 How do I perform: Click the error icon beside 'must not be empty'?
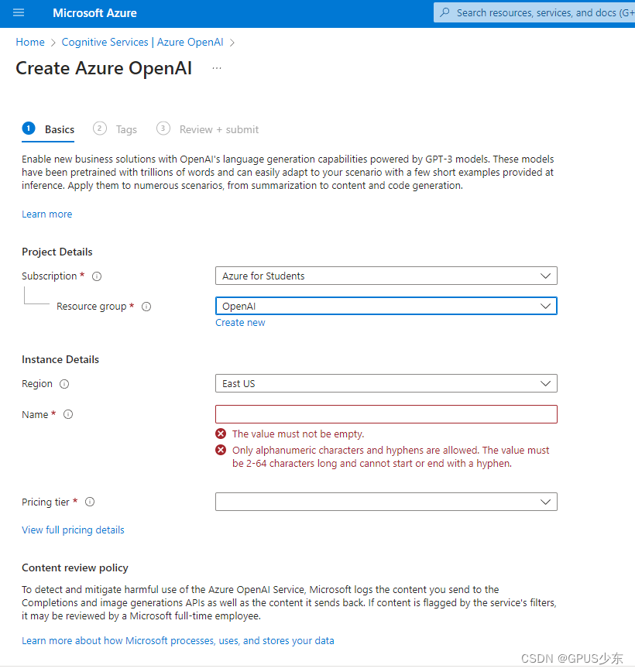point(221,434)
